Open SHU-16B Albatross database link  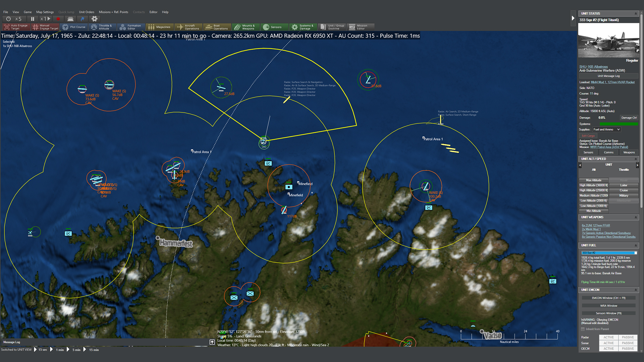(x=593, y=67)
